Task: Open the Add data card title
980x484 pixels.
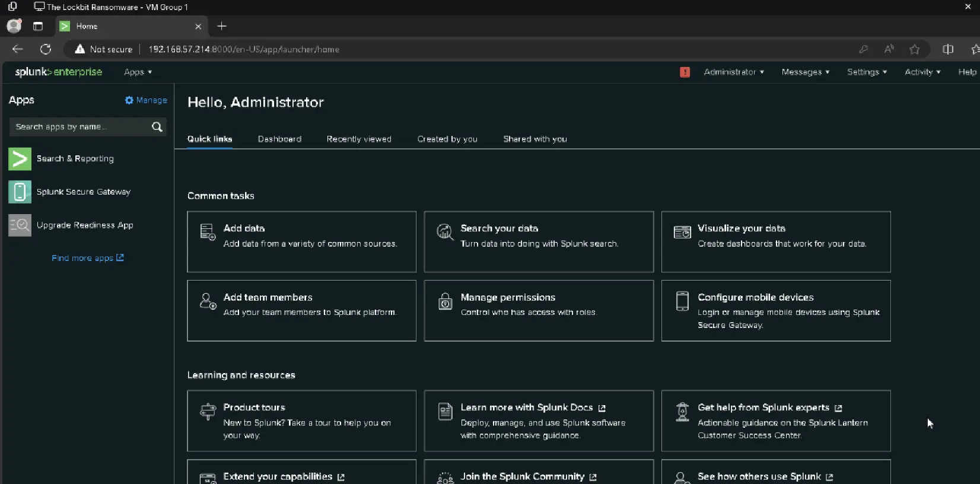Action: pos(244,228)
